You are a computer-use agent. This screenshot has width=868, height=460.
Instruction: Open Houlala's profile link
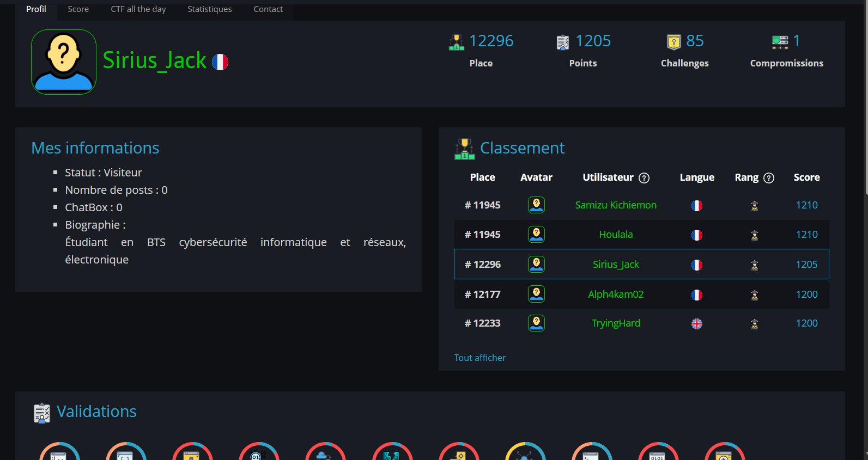[616, 235]
